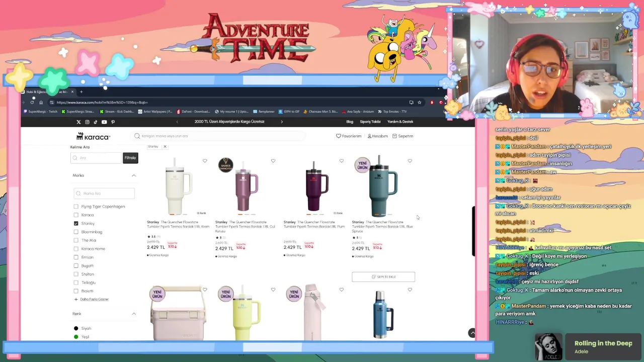
Task: Jump back to top with arrow button
Action: click(472, 333)
